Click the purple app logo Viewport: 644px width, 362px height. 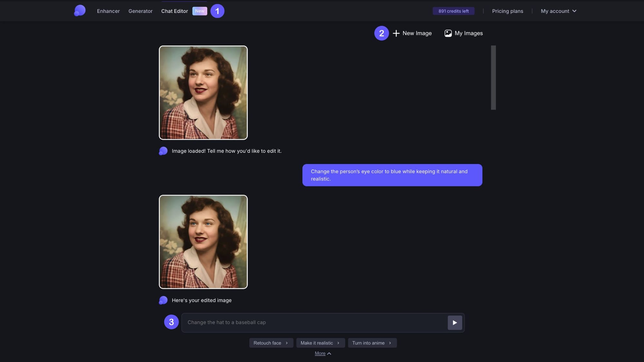pyautogui.click(x=80, y=11)
